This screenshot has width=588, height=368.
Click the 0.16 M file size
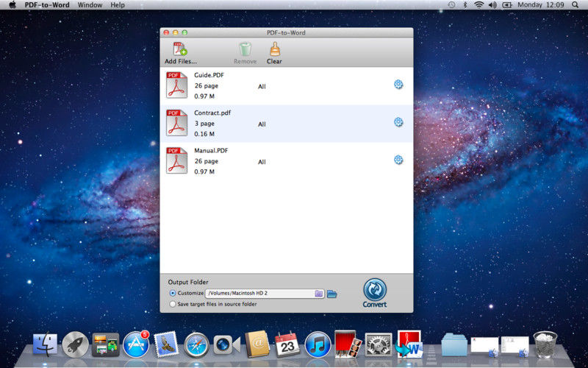point(204,134)
